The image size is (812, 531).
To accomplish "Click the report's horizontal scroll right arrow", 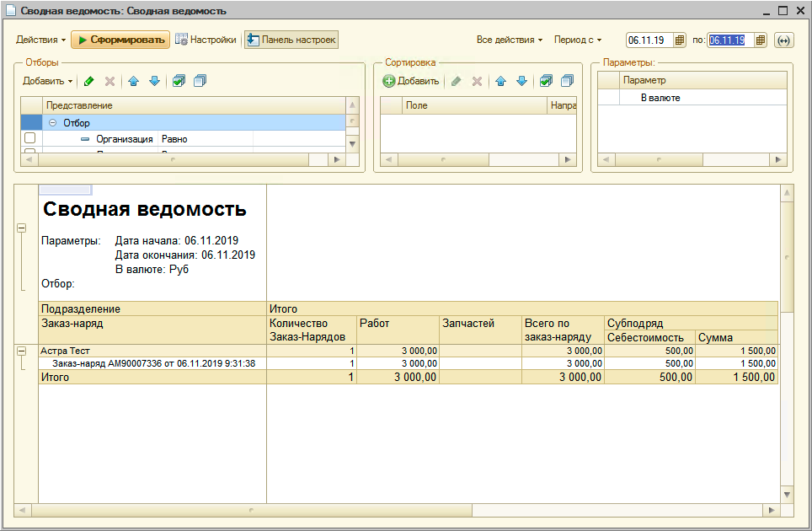I will tap(772, 510).
